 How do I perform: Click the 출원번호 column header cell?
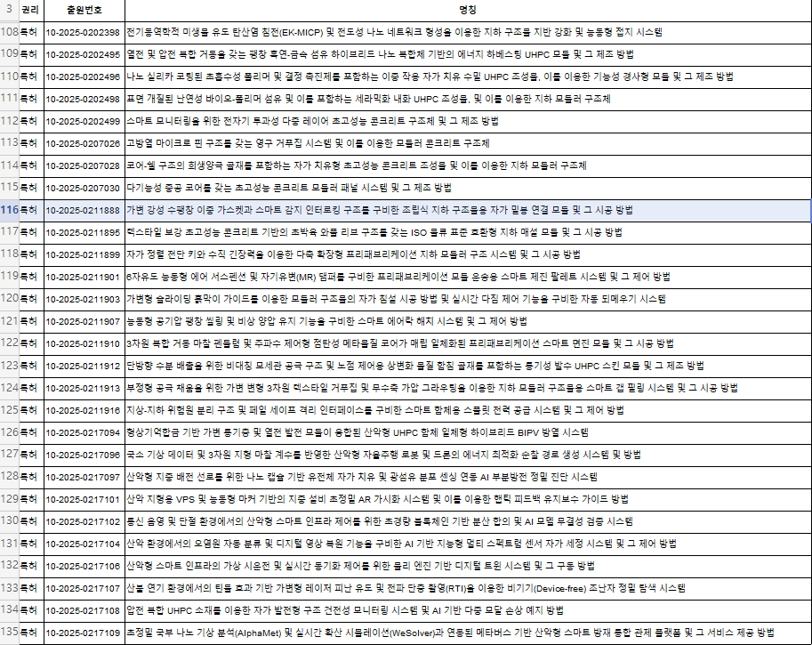click(x=83, y=10)
